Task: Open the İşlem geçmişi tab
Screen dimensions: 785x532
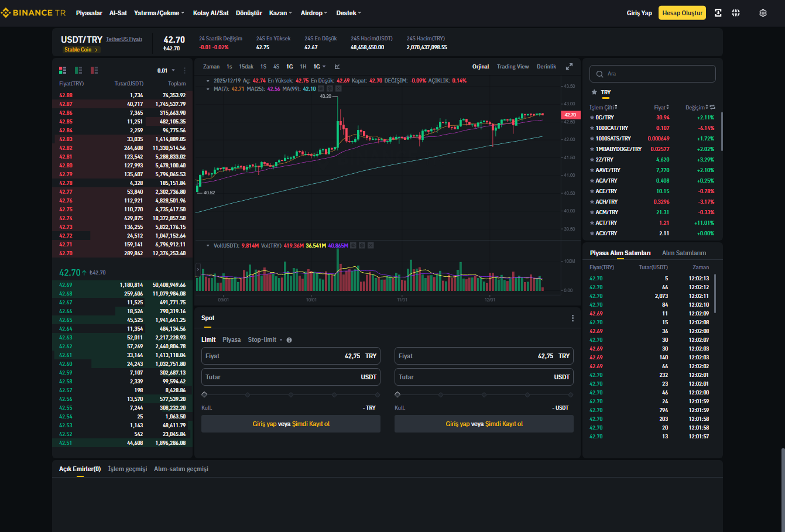Action: coord(128,469)
